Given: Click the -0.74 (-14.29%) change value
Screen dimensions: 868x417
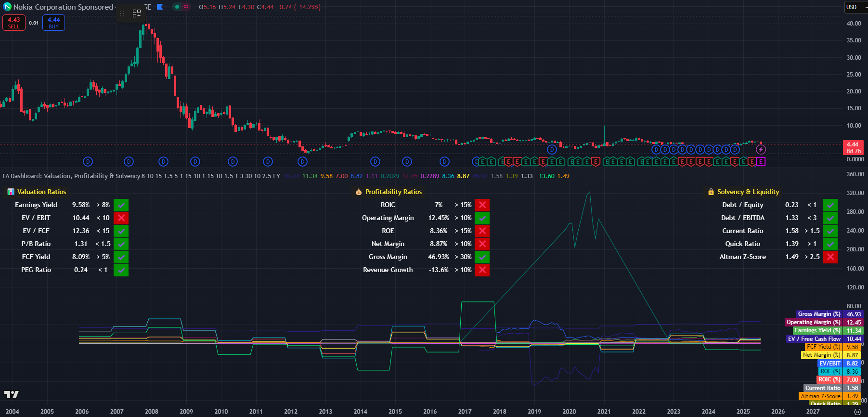Looking at the screenshot, I should (x=298, y=7).
